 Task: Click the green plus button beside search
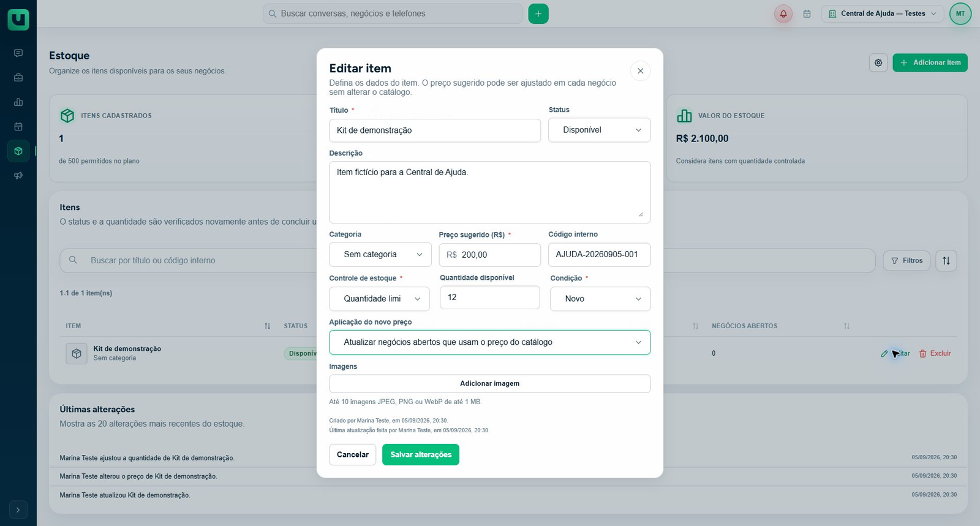538,13
